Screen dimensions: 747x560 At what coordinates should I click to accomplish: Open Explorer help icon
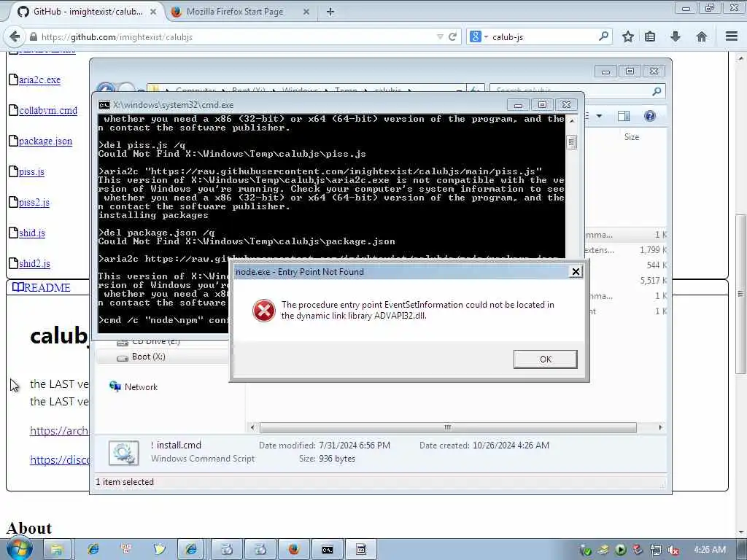[x=650, y=116]
